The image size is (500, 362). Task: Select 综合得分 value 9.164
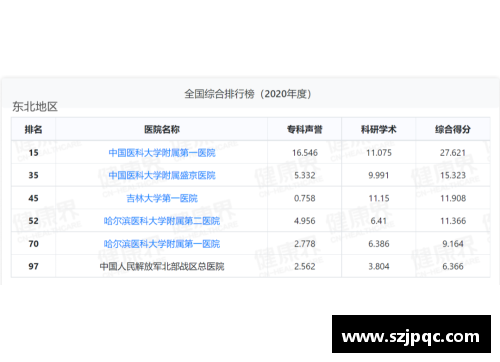click(453, 244)
